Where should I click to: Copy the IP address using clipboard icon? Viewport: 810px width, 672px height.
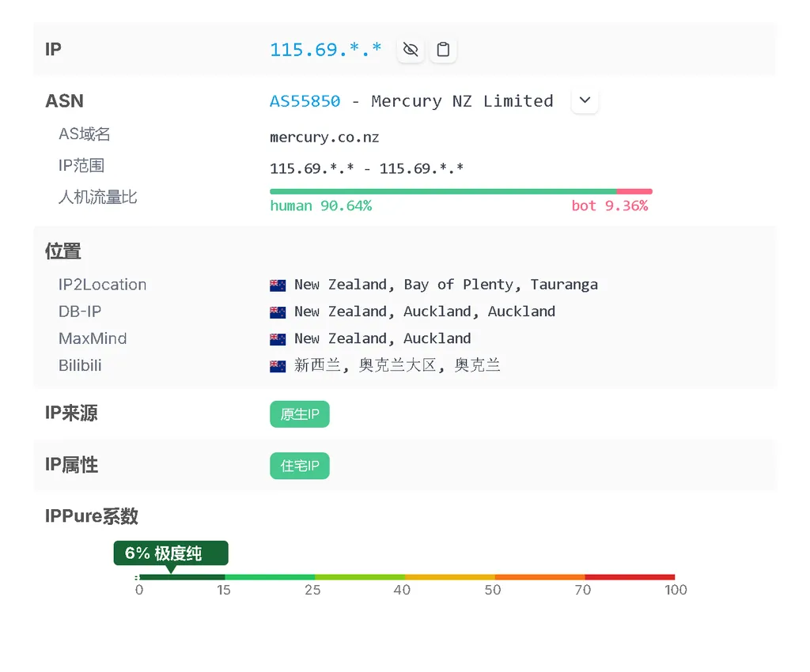click(443, 49)
